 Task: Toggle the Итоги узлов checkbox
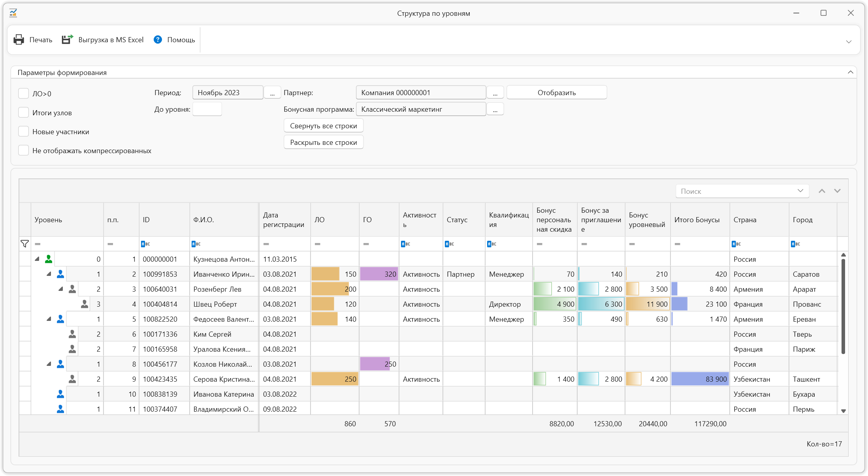pos(24,112)
